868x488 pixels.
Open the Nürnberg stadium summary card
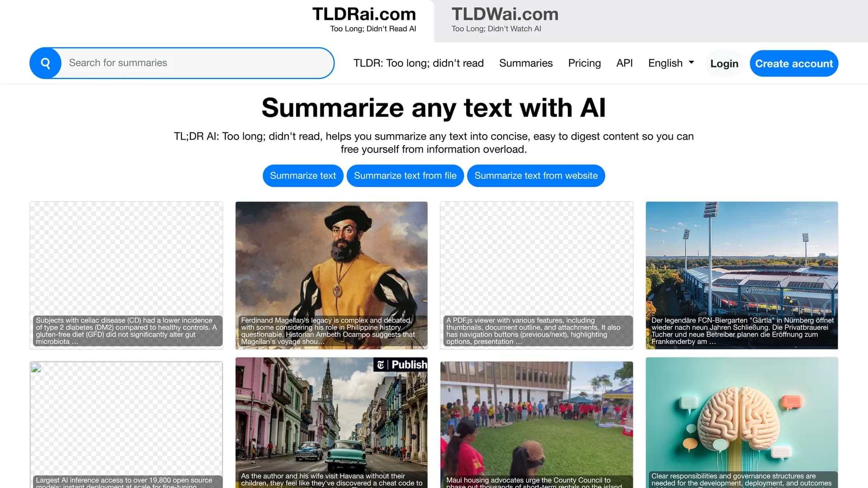point(742,275)
